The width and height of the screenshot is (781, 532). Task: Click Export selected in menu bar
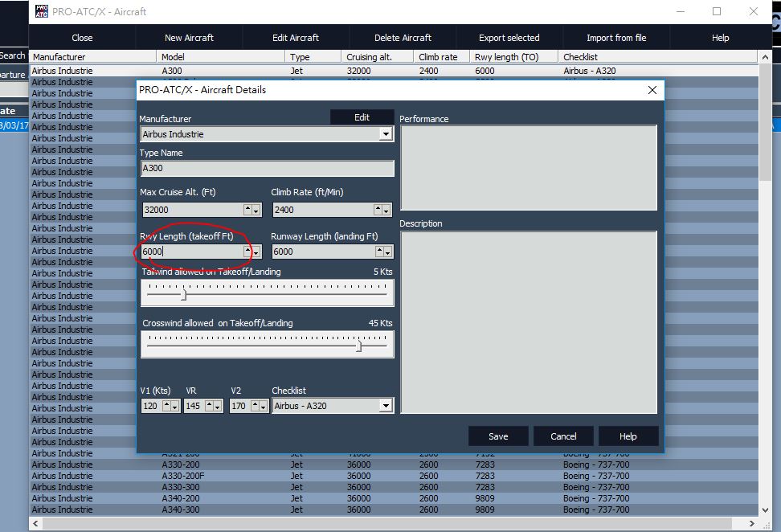509,38
